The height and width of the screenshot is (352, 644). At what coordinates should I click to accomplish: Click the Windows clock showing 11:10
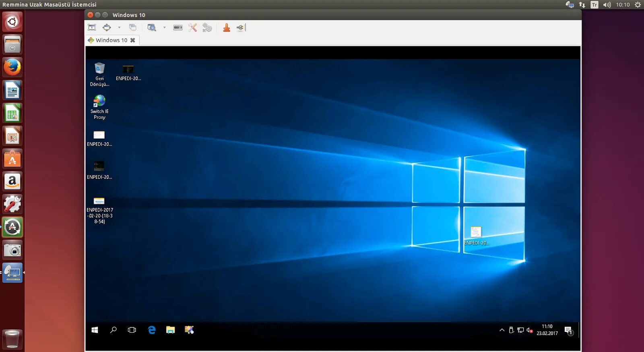(x=547, y=330)
